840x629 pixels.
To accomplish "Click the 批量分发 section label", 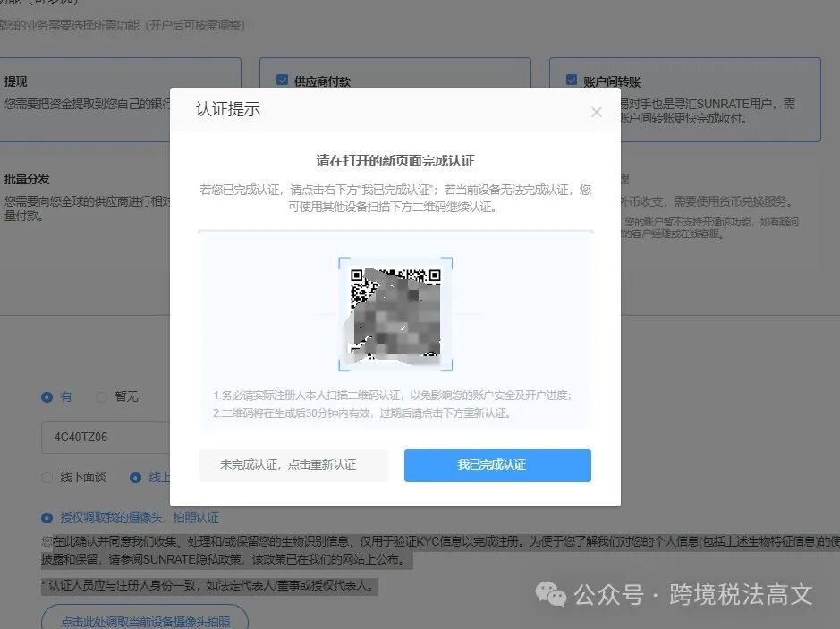I will click(28, 179).
